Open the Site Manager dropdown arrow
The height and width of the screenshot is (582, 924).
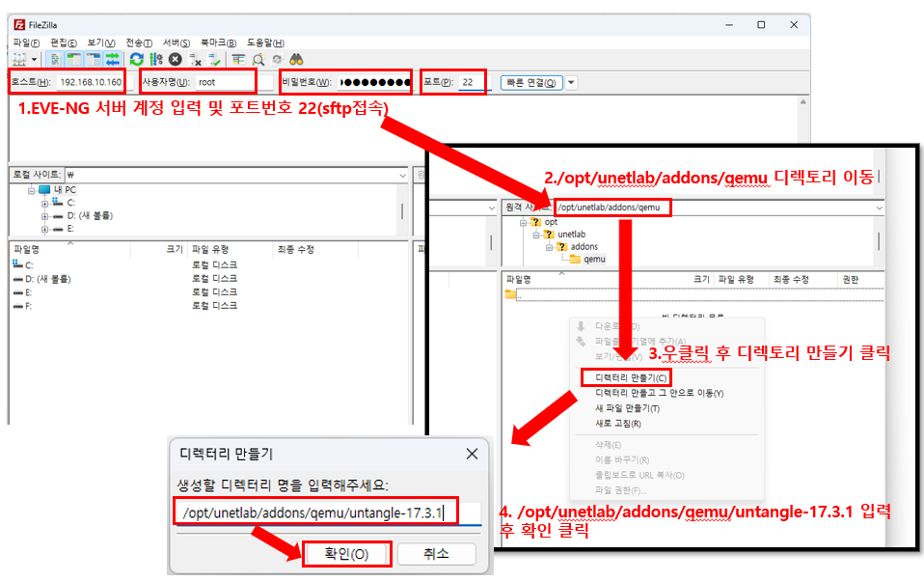click(34, 60)
